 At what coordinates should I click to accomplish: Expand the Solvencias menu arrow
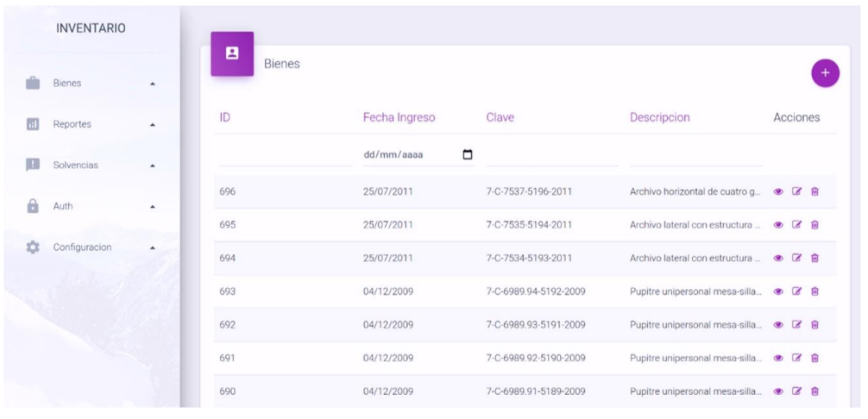153,166
